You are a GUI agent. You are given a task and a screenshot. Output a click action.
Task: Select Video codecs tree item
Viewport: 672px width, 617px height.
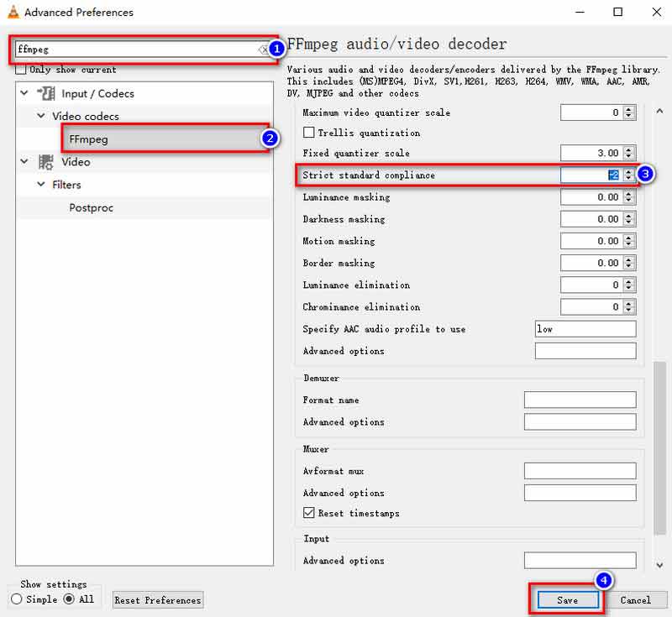click(x=86, y=116)
